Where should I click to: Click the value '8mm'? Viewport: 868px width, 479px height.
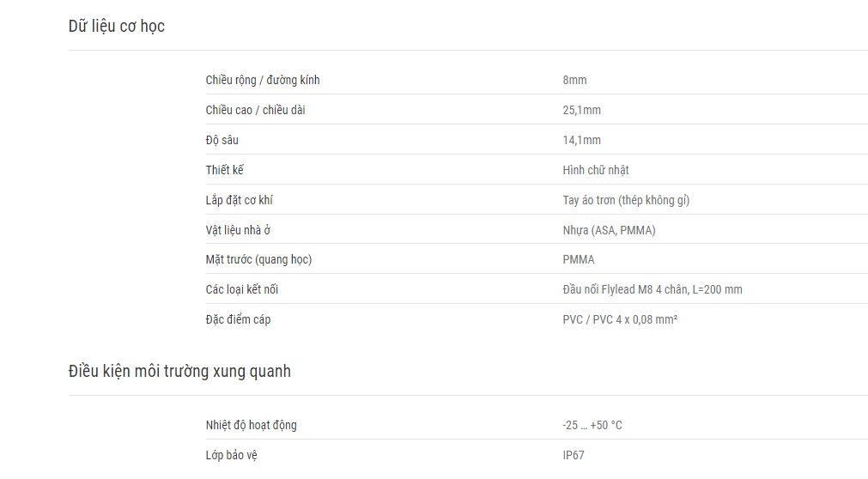[574, 81]
